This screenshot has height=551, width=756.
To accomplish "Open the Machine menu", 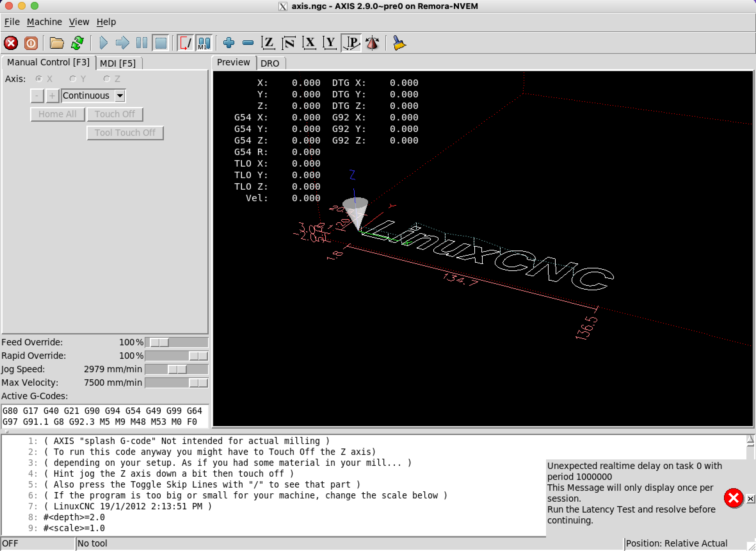I will click(x=44, y=22).
